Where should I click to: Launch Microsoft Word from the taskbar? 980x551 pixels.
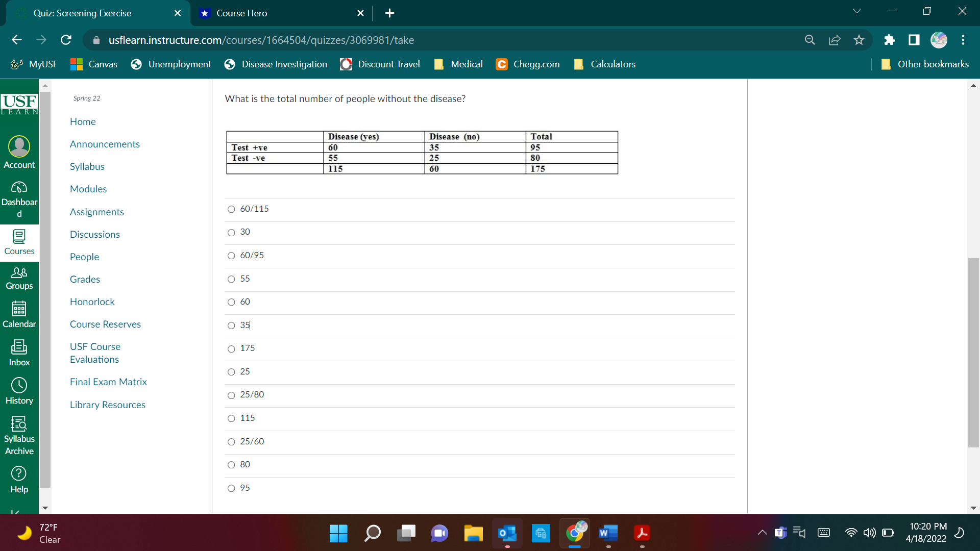click(x=607, y=533)
